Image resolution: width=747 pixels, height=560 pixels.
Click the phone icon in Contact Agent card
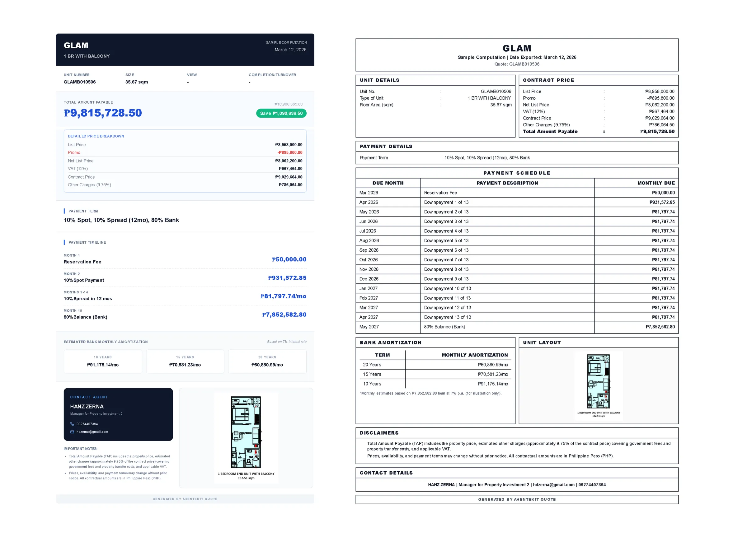(72, 424)
